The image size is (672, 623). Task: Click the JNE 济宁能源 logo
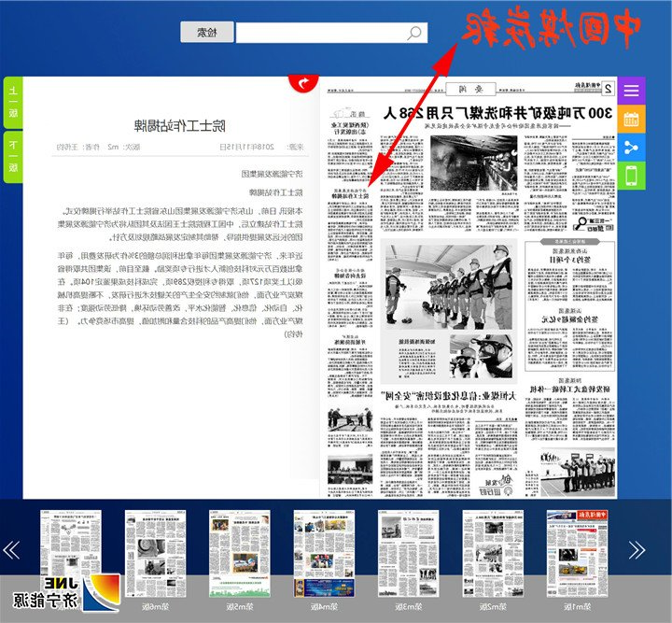pyautogui.click(x=66, y=593)
